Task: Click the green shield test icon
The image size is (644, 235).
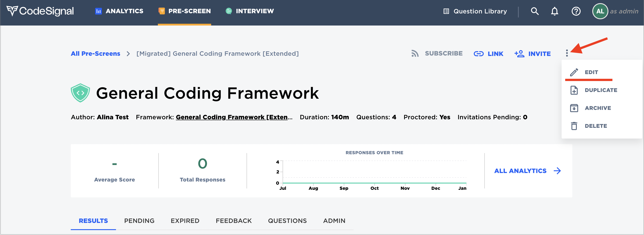Action: [x=80, y=93]
